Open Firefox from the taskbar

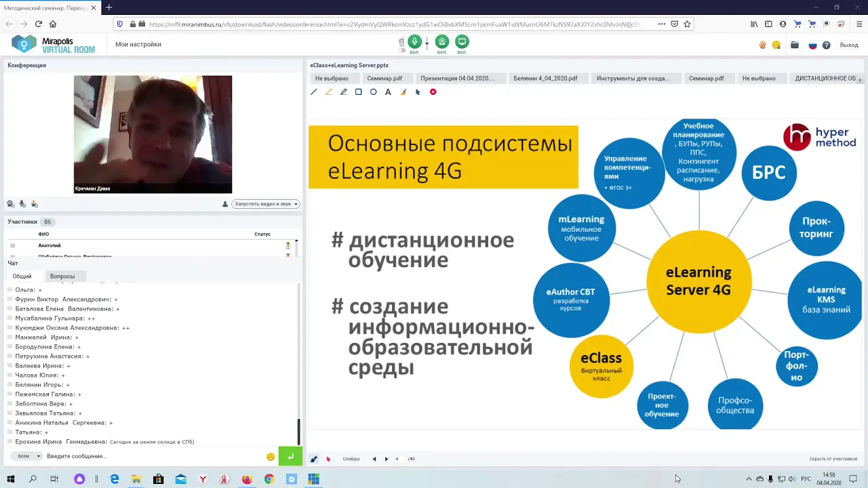tap(247, 479)
